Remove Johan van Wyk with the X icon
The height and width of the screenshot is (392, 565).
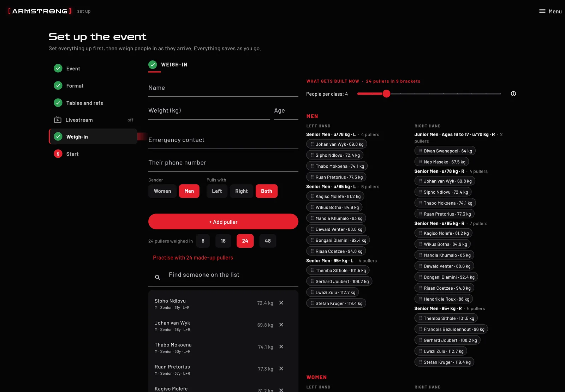click(281, 325)
